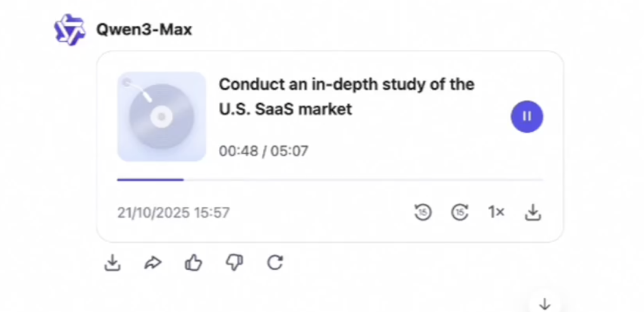
Task: Download the response below the card
Action: point(112,263)
